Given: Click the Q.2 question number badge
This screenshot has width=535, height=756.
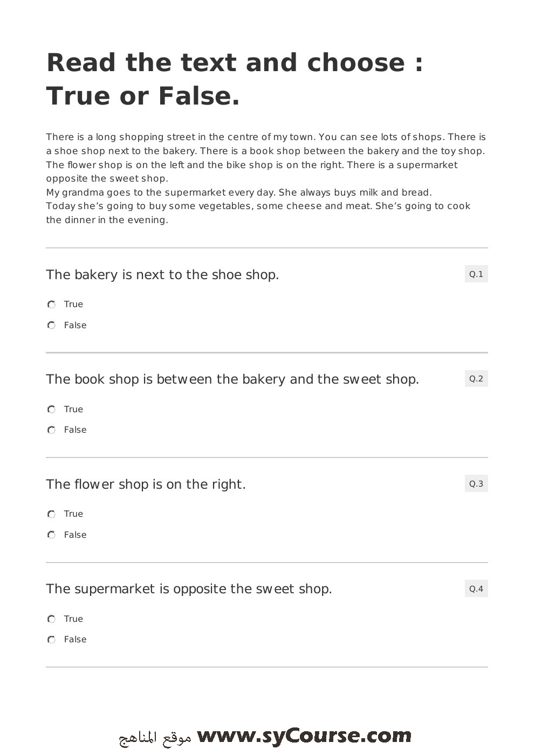Looking at the screenshot, I should click(x=476, y=379).
